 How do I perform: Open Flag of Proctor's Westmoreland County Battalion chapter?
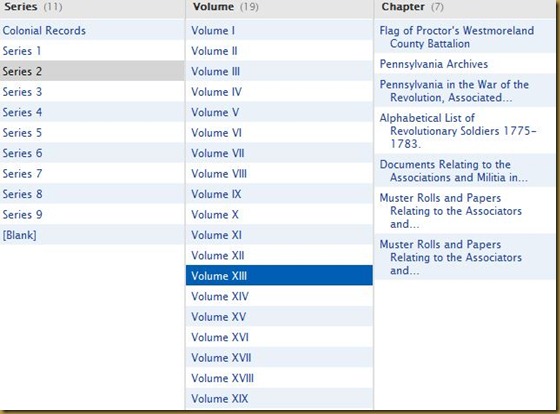pyautogui.click(x=465, y=37)
